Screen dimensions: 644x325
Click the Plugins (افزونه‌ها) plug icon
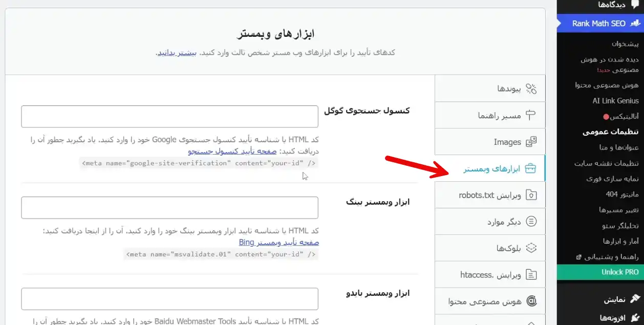pyautogui.click(x=635, y=318)
